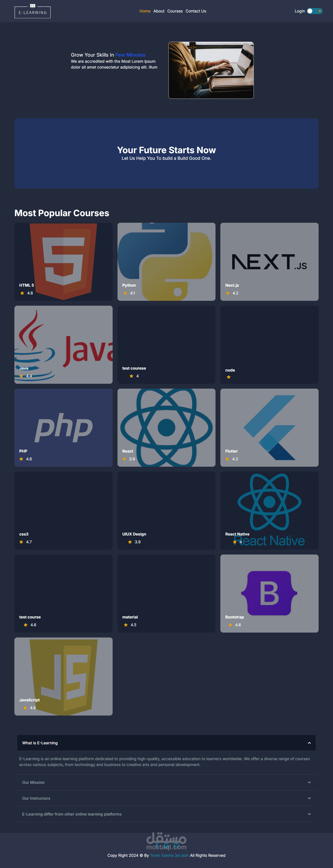The height and width of the screenshot is (868, 333).
Task: Click the 'Let Us Help You To build' subtitle
Action: (x=166, y=158)
